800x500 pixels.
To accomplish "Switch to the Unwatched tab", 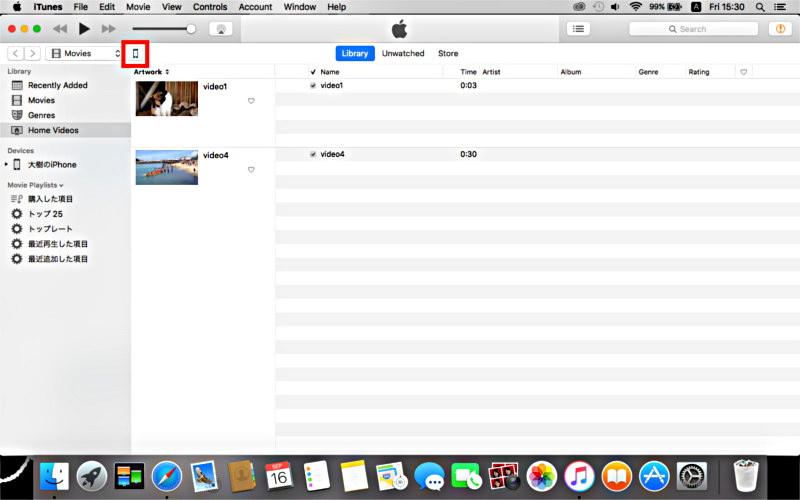I will click(403, 54).
